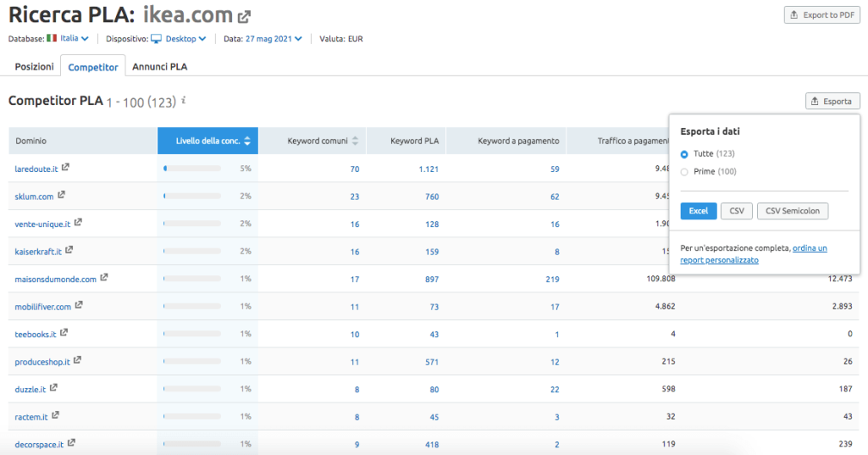Click the Export to PDF button
Viewport: 868px width, 455px height.
pos(821,15)
